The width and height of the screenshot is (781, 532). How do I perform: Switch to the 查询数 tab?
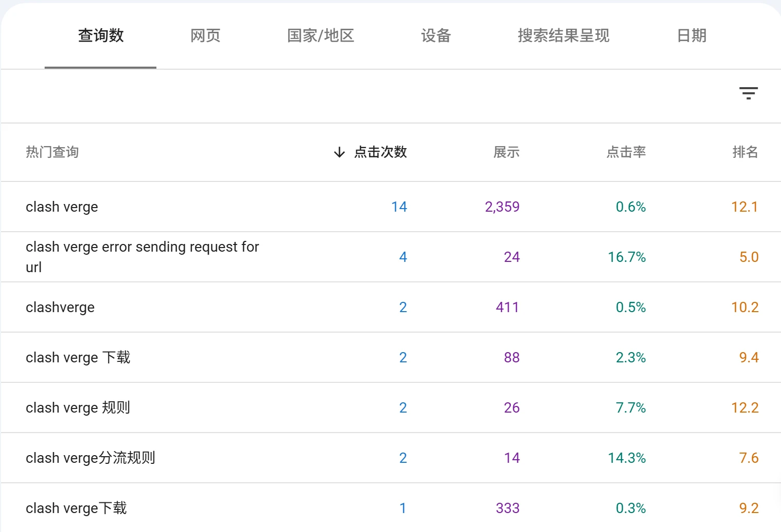pyautogui.click(x=101, y=36)
